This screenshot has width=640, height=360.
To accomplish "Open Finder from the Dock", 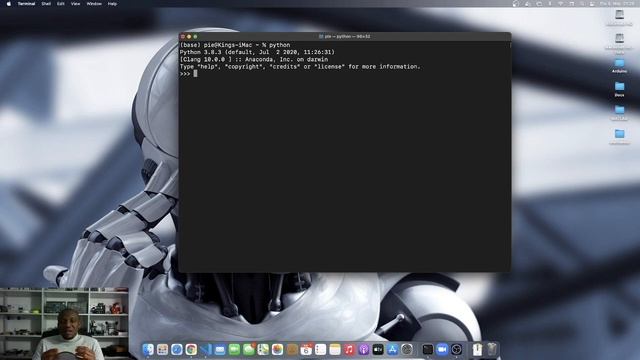I will click(148, 349).
